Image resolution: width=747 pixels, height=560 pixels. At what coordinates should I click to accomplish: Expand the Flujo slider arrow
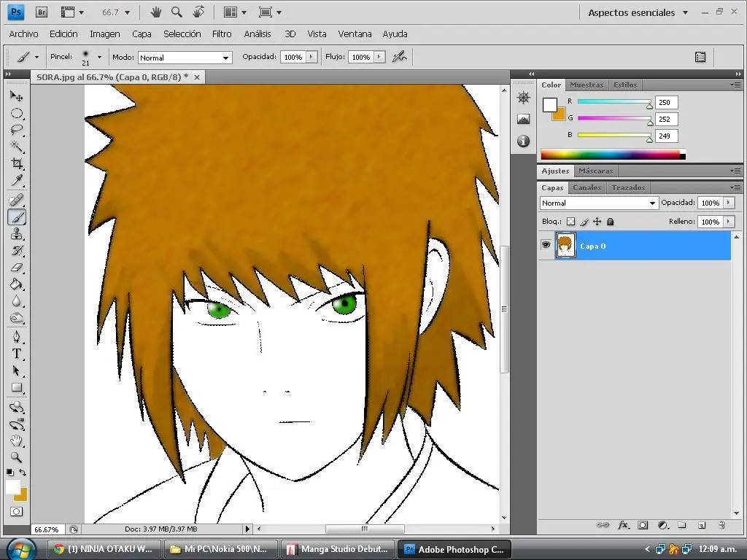pyautogui.click(x=379, y=57)
